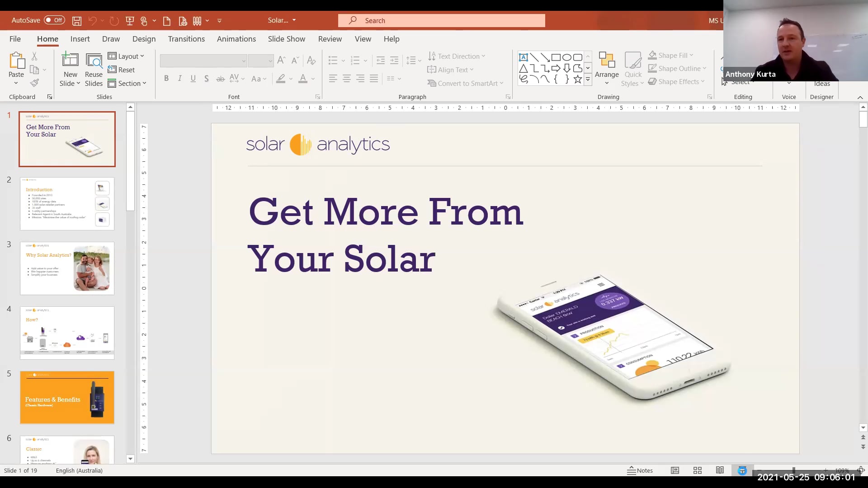Image resolution: width=868 pixels, height=488 pixels.
Task: Toggle the AutoSave switch
Action: tap(54, 20)
